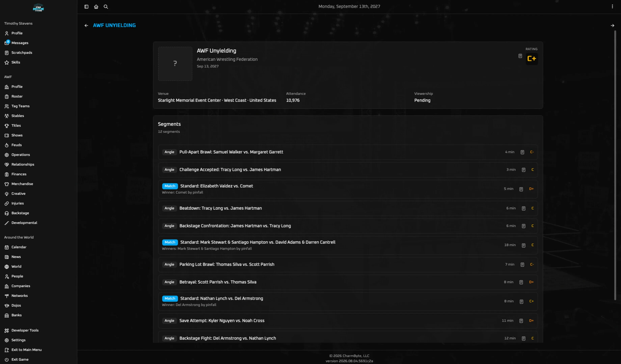621x364 pixels.
Task: Open Developer Tools from sidebar
Action: [25, 330]
